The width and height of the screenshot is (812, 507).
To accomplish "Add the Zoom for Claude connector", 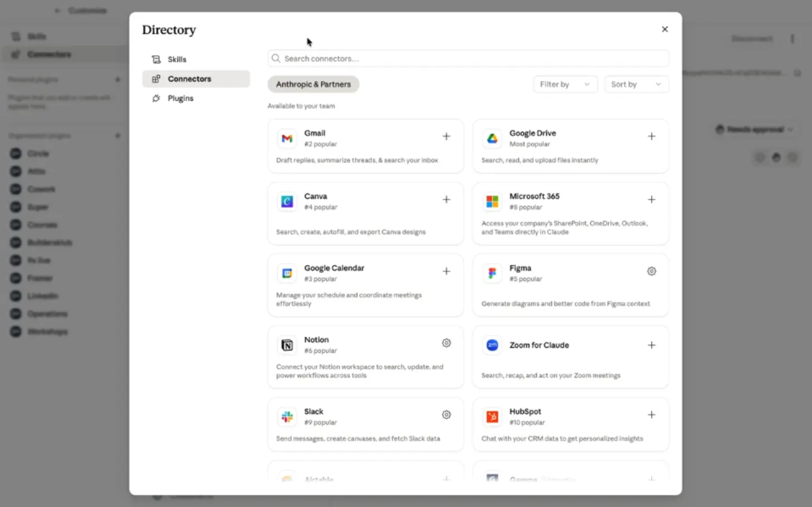I will pos(651,345).
